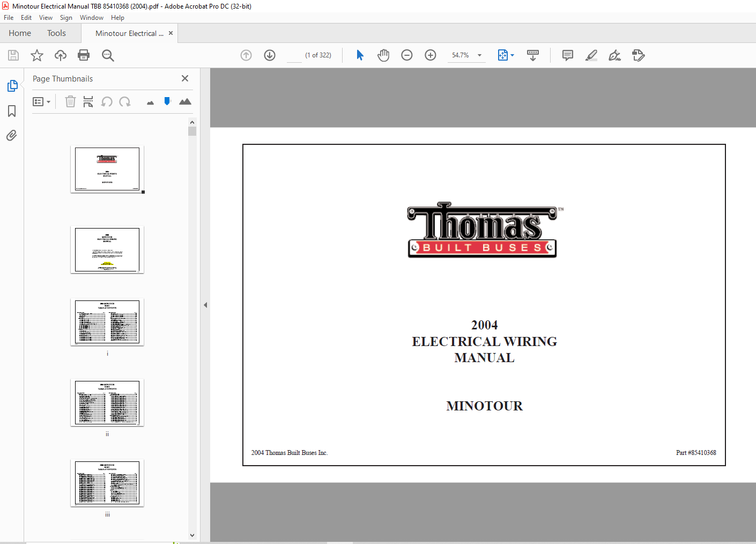Viewport: 756px width, 544px height.
Task: Close the Page Thumbnails panel
Action: [x=185, y=78]
